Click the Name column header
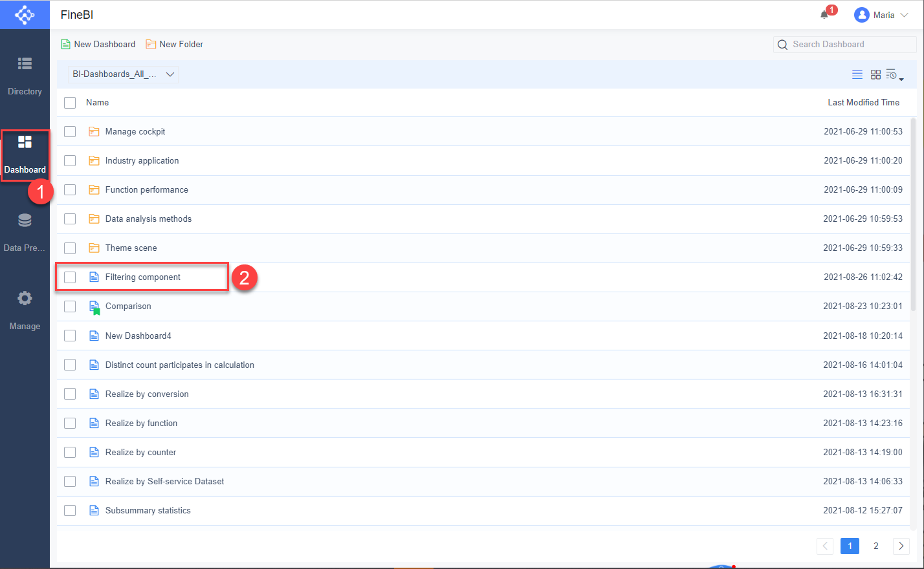 (97, 102)
